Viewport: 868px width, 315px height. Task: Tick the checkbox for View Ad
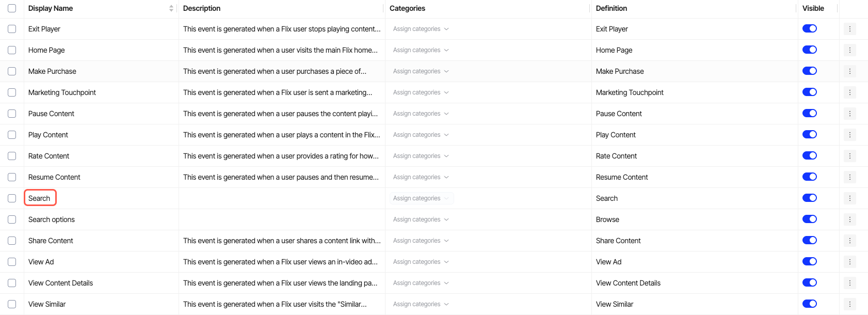click(12, 262)
